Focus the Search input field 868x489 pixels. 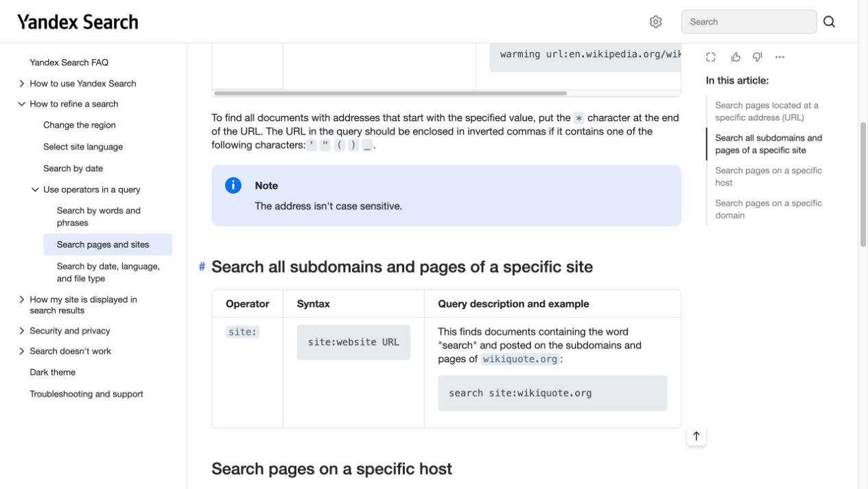tap(749, 22)
